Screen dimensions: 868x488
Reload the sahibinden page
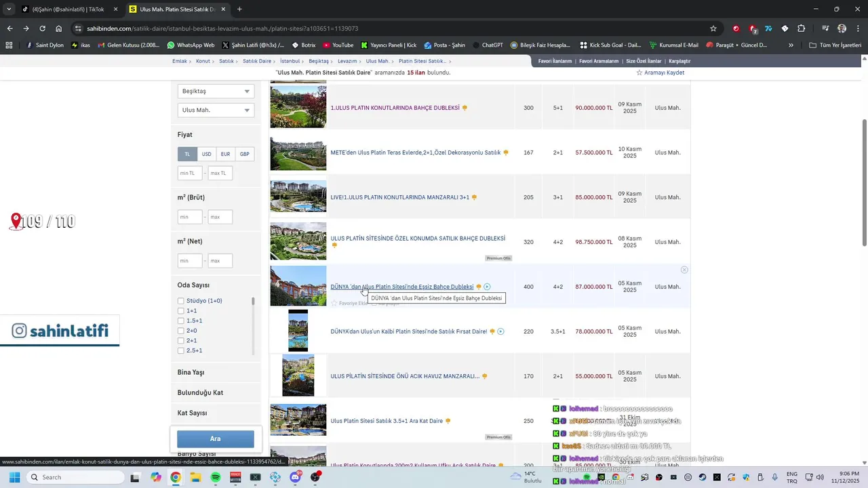click(x=42, y=28)
